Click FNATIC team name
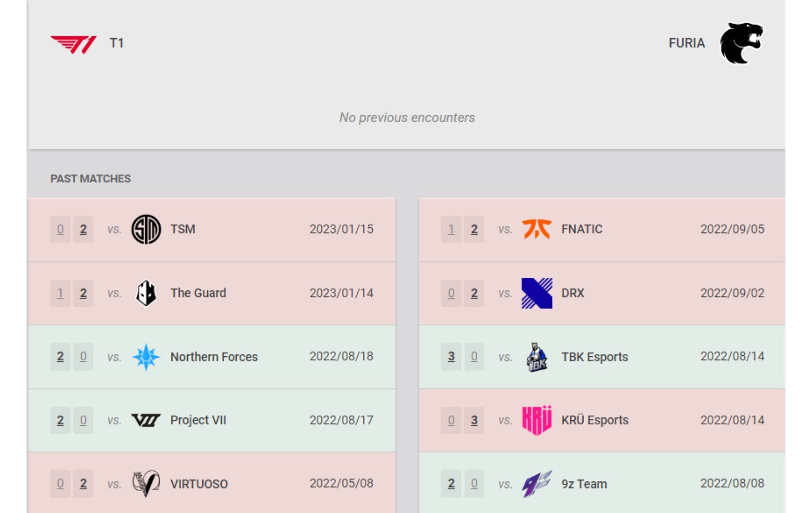The width and height of the screenshot is (812, 513). tap(582, 229)
